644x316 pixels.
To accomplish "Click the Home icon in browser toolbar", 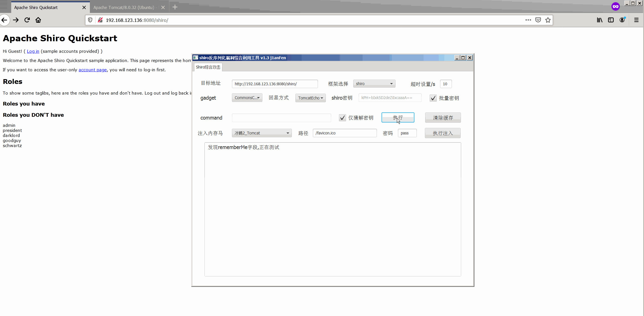I will tap(38, 20).
